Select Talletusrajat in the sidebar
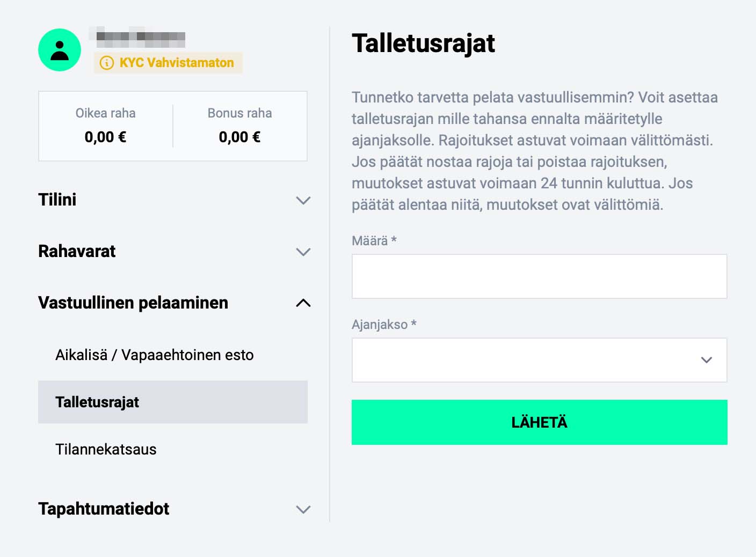 tap(97, 402)
